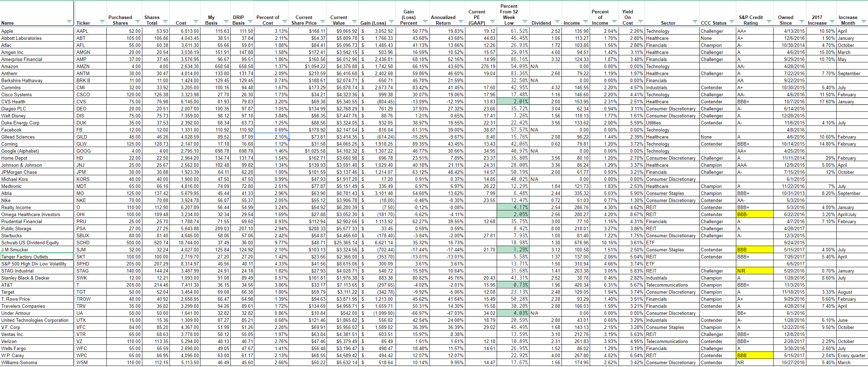Click the S&P 500 High Div Low Volatility cell
This screenshot has height=367, width=868.
point(37,264)
